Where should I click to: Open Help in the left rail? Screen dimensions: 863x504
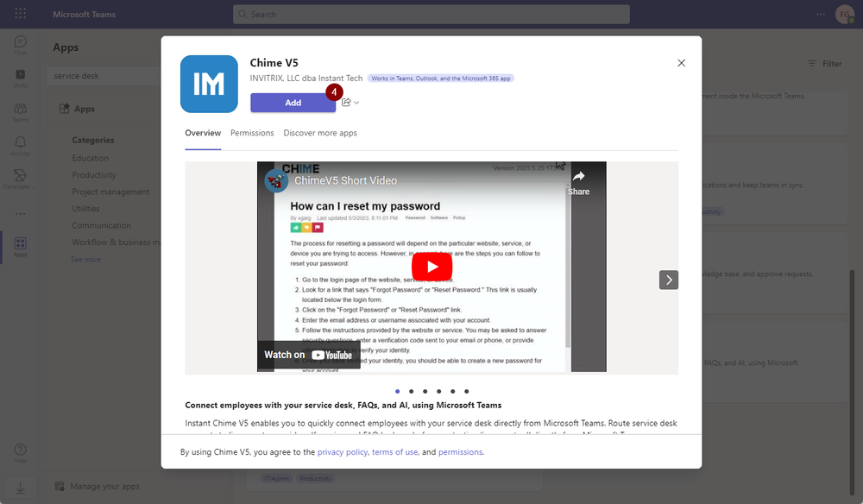pyautogui.click(x=21, y=453)
